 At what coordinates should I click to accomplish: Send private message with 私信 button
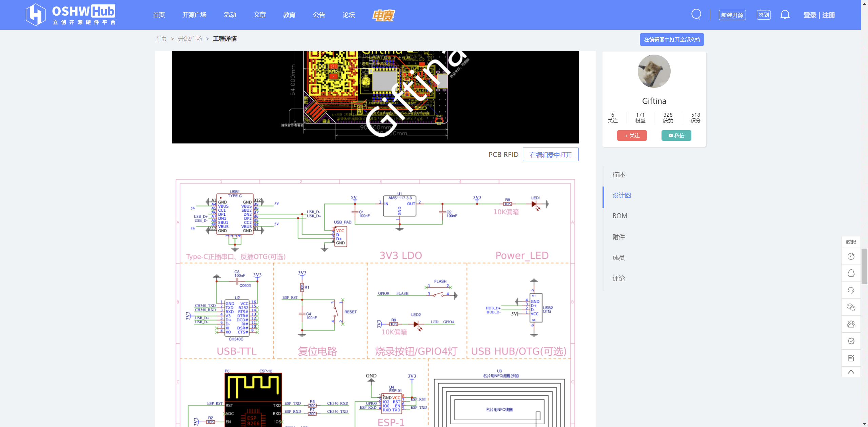676,135
